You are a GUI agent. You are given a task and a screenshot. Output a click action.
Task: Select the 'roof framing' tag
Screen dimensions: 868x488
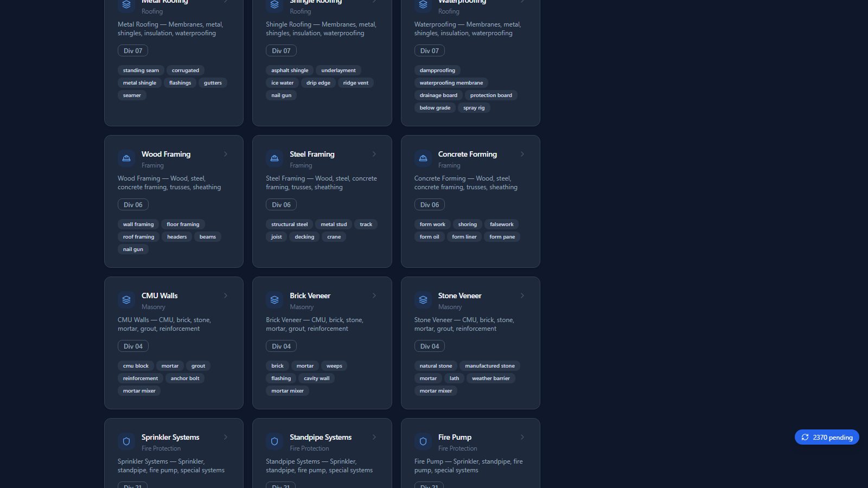click(138, 236)
